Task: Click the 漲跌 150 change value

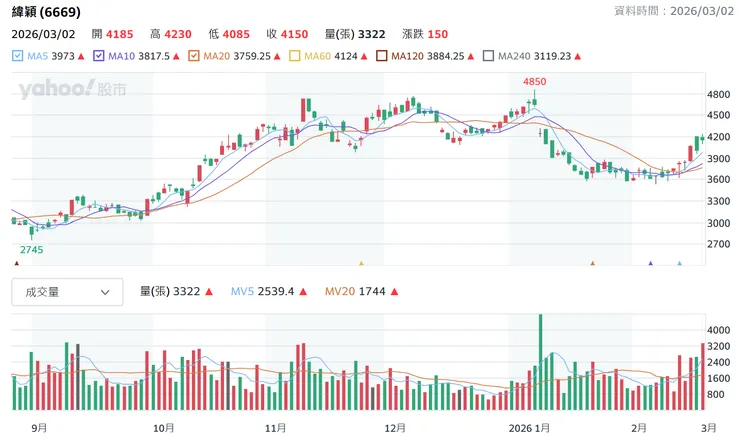Action: click(425, 34)
